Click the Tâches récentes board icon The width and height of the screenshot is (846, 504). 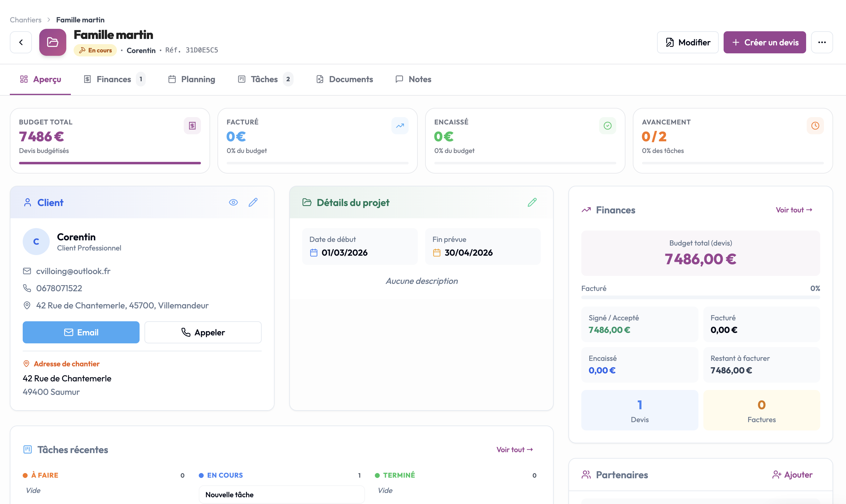coord(28,450)
